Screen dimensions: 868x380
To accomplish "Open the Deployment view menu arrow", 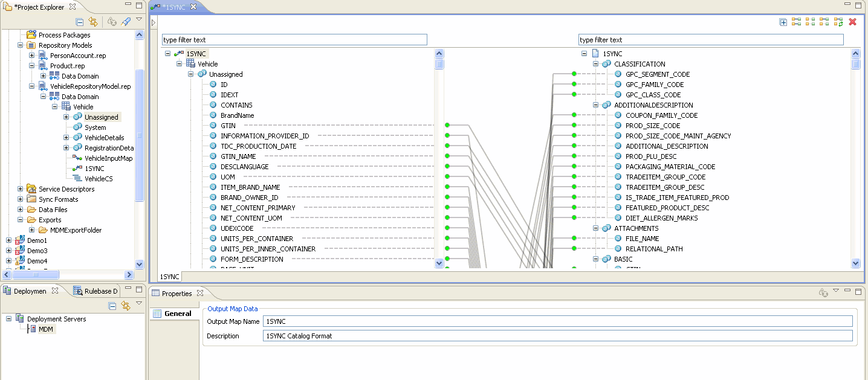I will [139, 303].
